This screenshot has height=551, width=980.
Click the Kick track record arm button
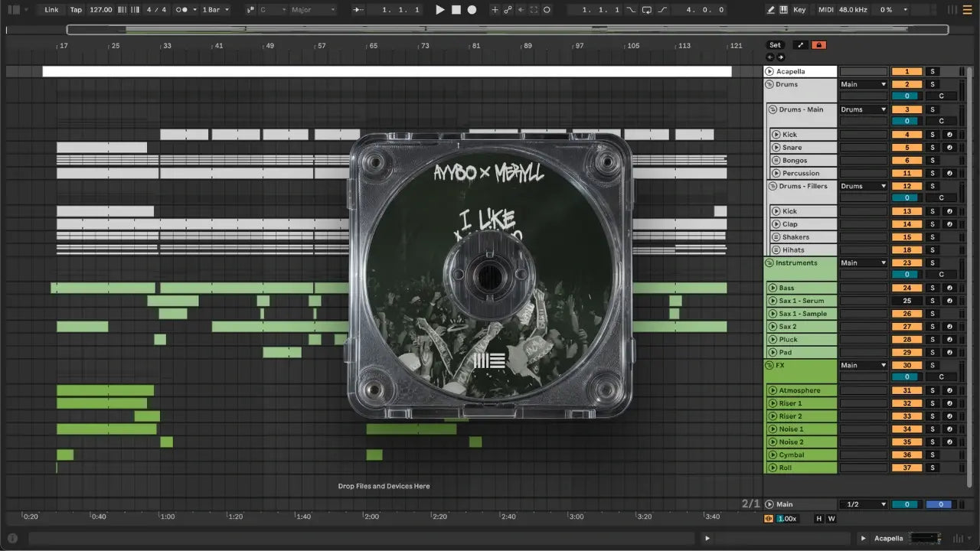(949, 135)
